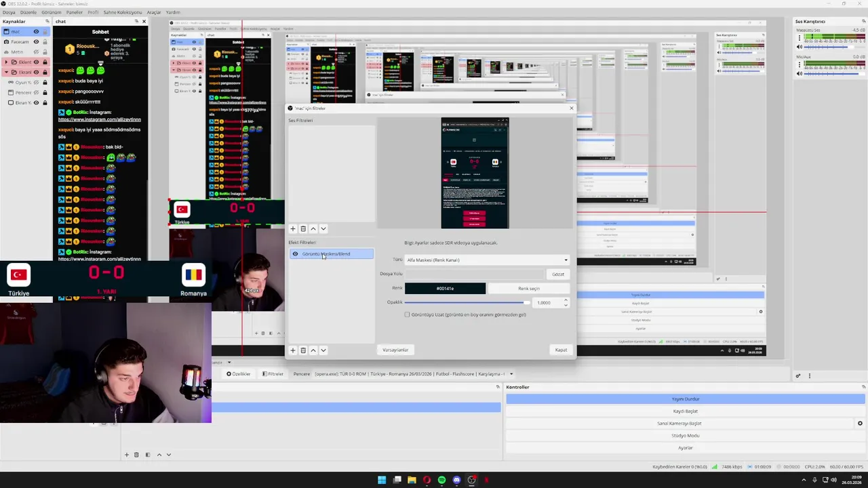Decrease opacity value with spinner down arrow
The image size is (868, 488).
pos(566,305)
